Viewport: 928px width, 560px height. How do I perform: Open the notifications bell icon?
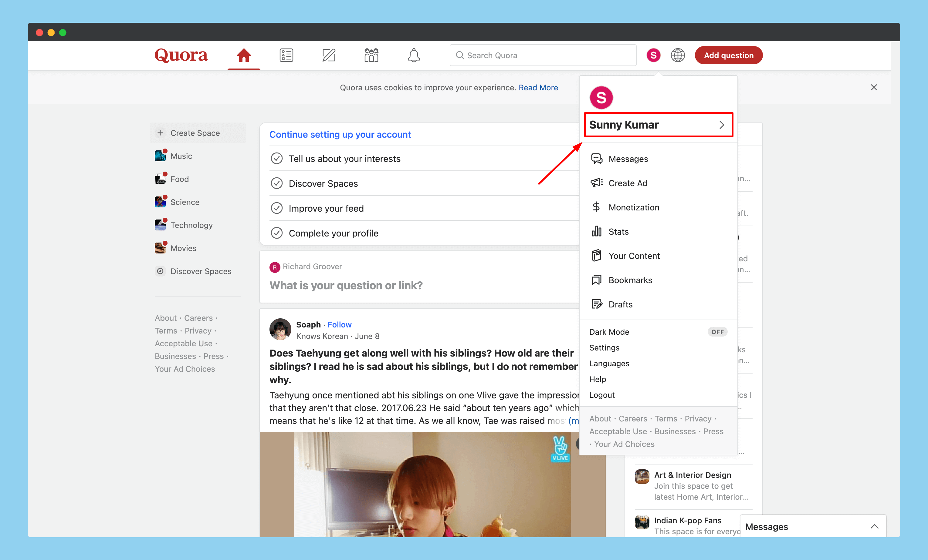click(414, 55)
